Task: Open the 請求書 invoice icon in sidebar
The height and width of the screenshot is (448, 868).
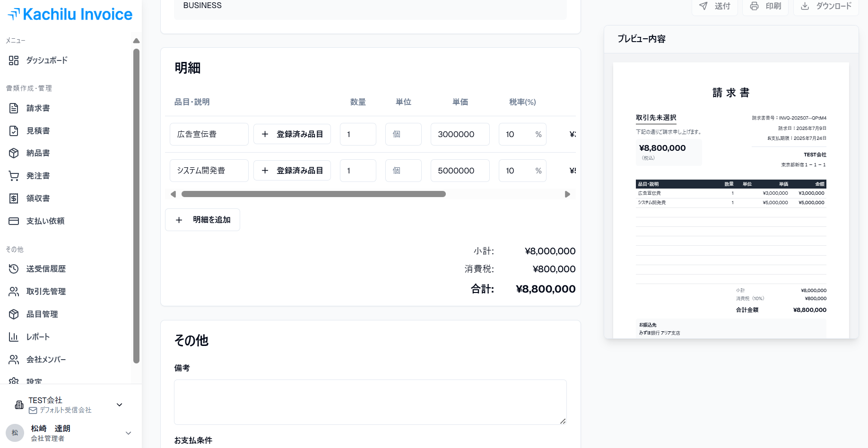Action: click(14, 108)
